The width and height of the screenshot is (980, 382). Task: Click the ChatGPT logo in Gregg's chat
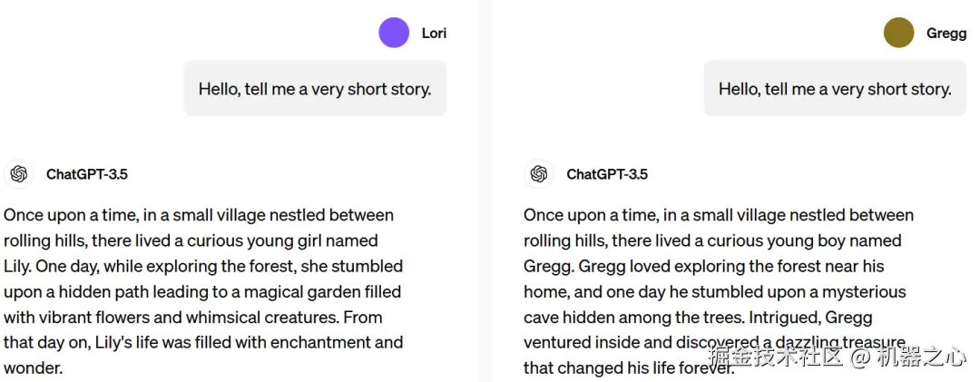tap(539, 174)
